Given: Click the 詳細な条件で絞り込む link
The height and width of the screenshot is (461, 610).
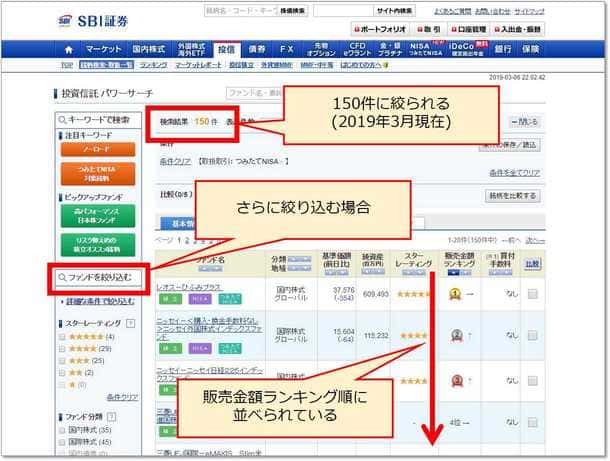Looking at the screenshot, I should click(x=100, y=301).
